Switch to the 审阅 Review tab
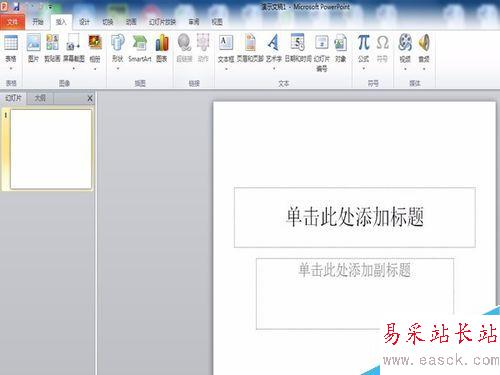This screenshot has height=375, width=500. [194, 22]
